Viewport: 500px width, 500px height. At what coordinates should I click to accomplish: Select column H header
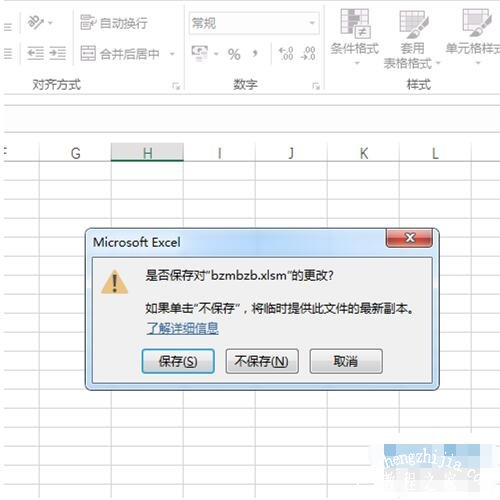(x=147, y=153)
